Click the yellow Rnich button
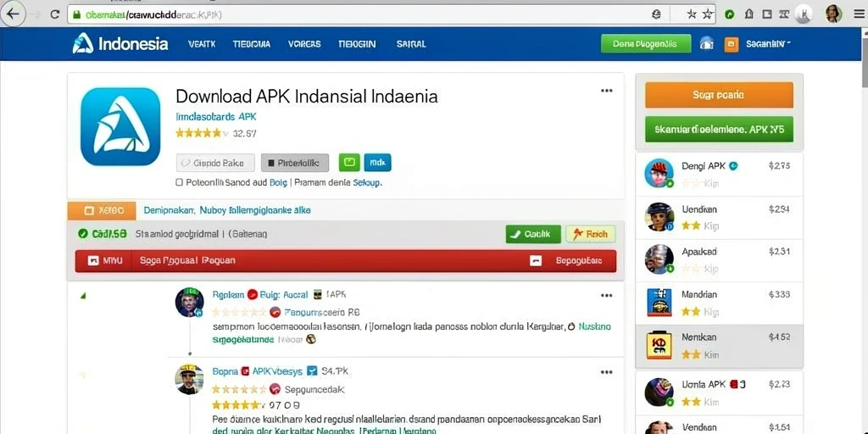This screenshot has height=434, width=868. tap(591, 234)
